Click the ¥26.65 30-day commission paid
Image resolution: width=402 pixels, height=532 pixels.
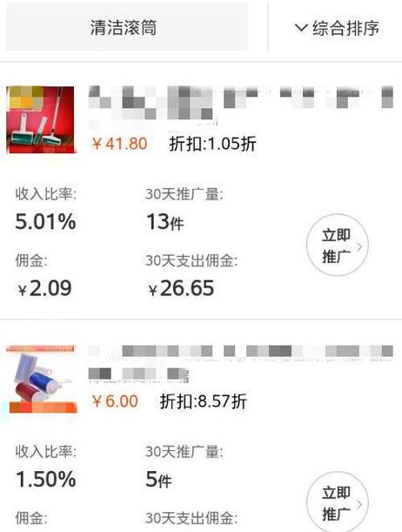point(181,288)
